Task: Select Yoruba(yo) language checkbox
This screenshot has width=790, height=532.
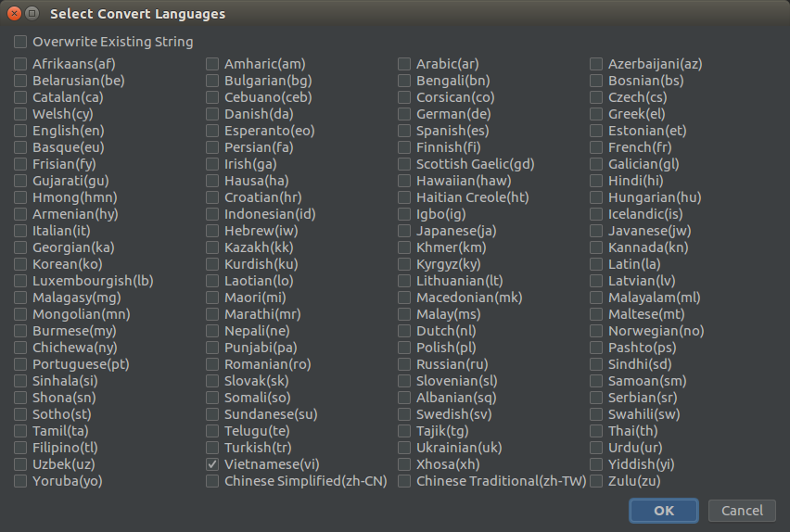Action: coord(20,481)
